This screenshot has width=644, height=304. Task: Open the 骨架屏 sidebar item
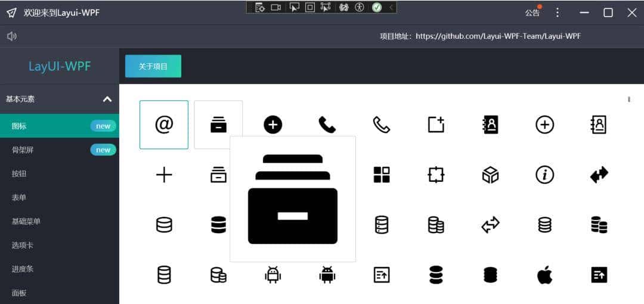coord(23,150)
